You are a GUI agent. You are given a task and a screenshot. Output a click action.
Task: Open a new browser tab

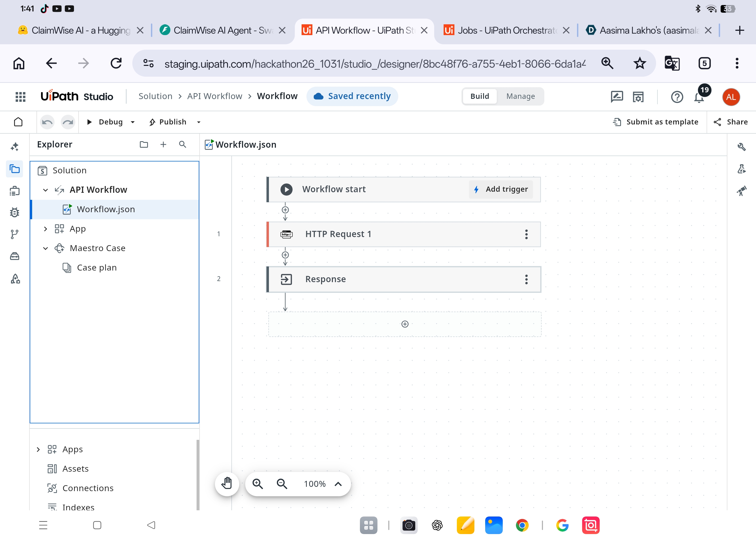point(739,30)
